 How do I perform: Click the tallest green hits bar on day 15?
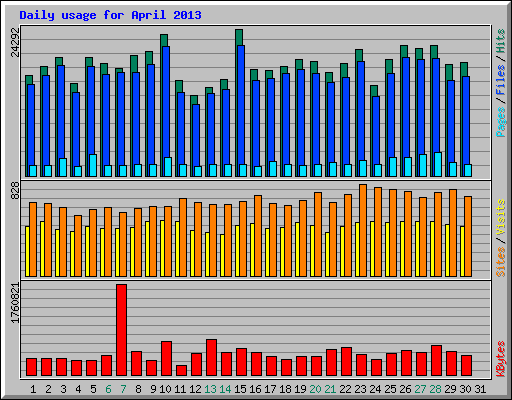pos(239,37)
